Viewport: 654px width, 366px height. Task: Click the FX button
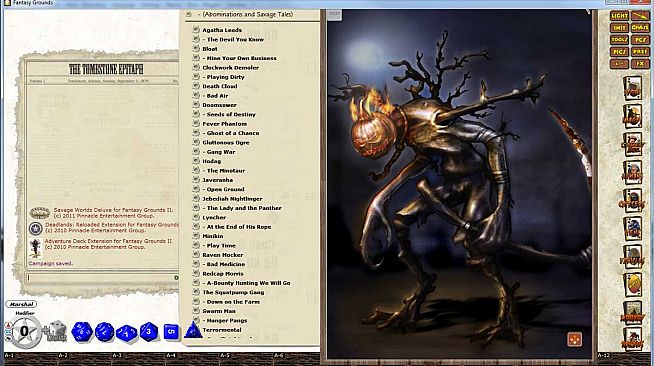[640, 64]
